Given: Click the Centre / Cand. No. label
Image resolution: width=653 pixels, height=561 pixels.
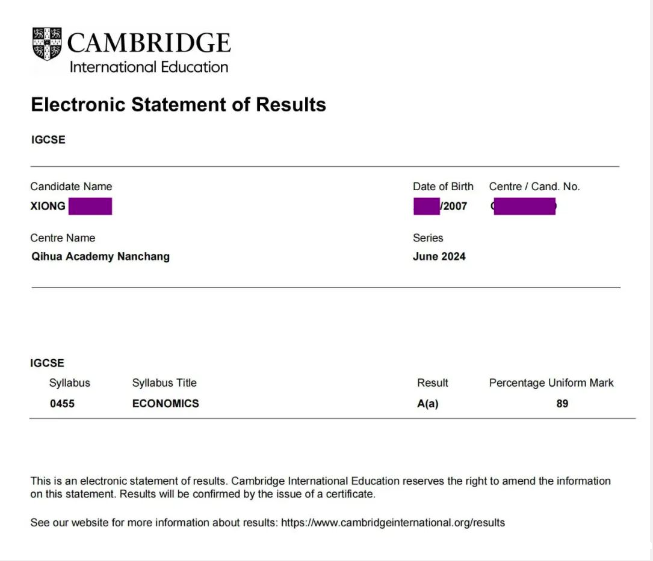Looking at the screenshot, I should click(x=534, y=187).
